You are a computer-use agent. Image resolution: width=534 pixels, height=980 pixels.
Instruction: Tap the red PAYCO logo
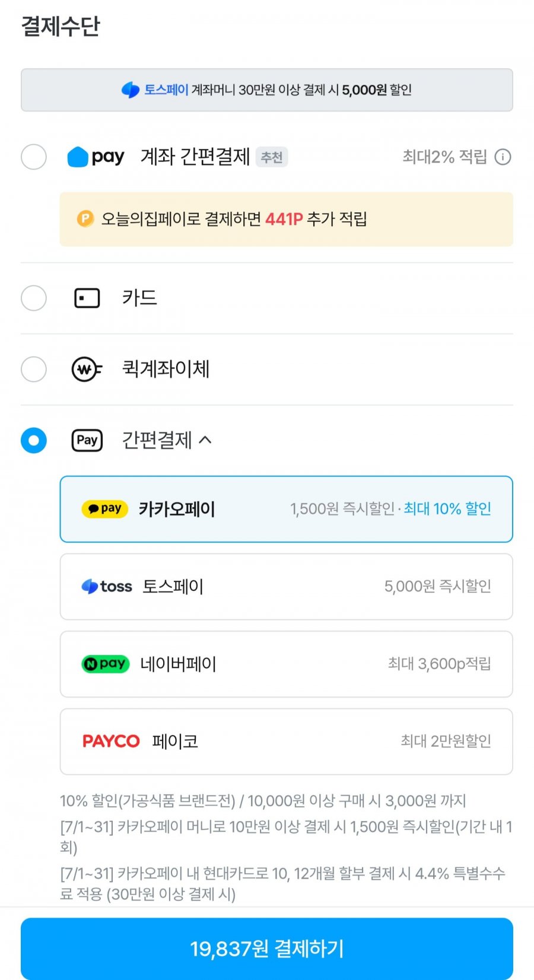tap(111, 742)
